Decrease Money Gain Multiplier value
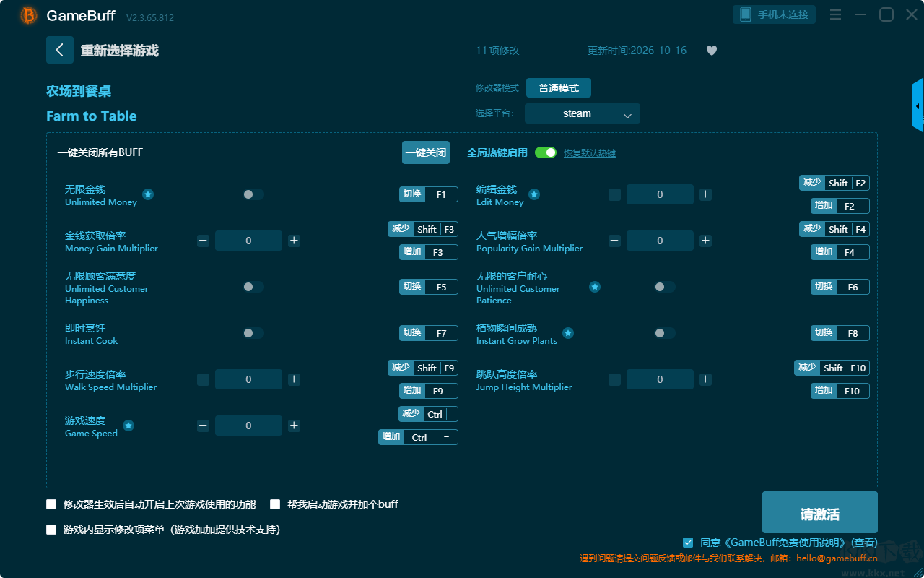The height and width of the screenshot is (578, 924). pyautogui.click(x=203, y=241)
